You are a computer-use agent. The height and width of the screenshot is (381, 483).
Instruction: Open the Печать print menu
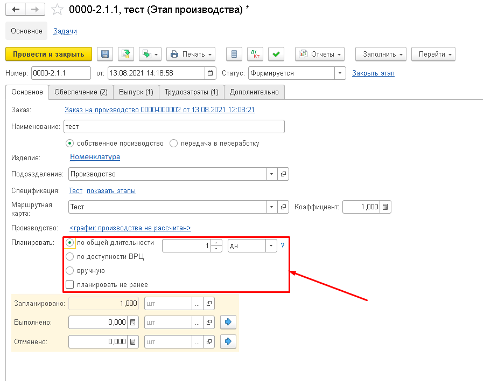click(x=191, y=54)
